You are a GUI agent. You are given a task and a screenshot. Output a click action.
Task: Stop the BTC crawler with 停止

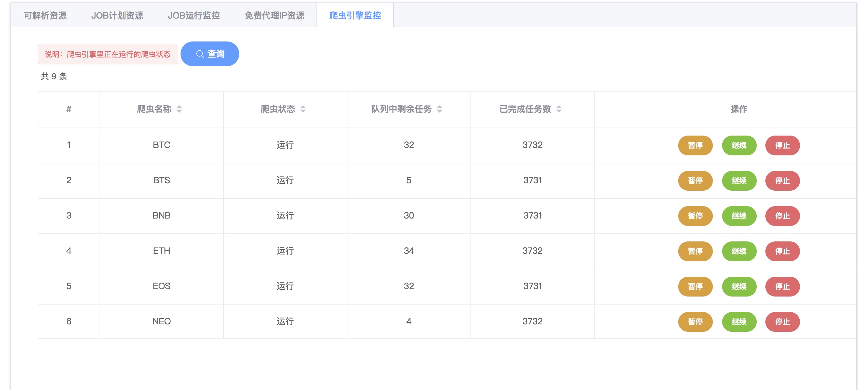(782, 145)
